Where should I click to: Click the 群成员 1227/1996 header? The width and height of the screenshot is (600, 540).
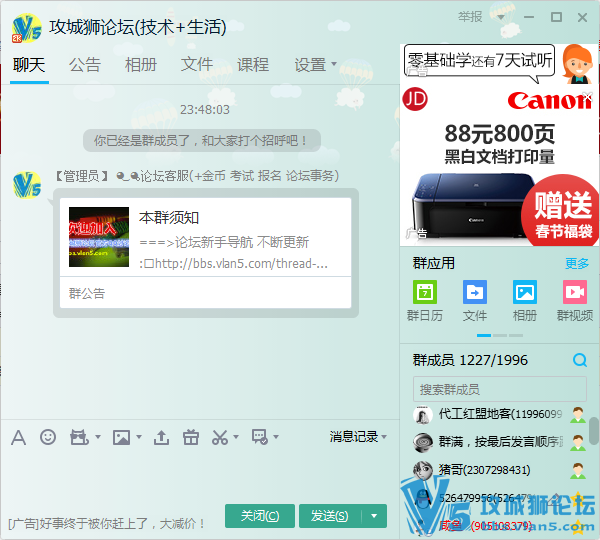470,360
